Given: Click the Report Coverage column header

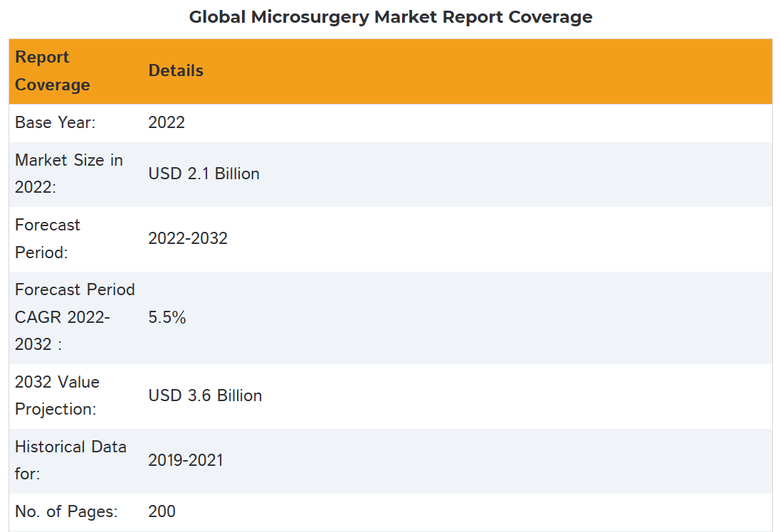Looking at the screenshot, I should [x=53, y=71].
